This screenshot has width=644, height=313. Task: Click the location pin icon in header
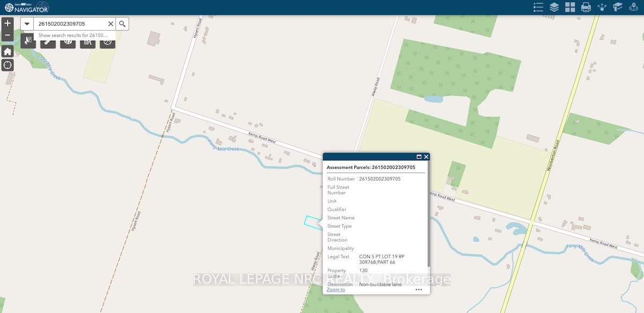pos(634,7)
